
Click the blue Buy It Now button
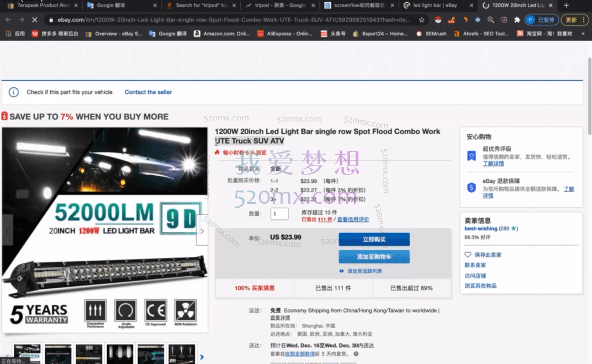[x=374, y=239]
